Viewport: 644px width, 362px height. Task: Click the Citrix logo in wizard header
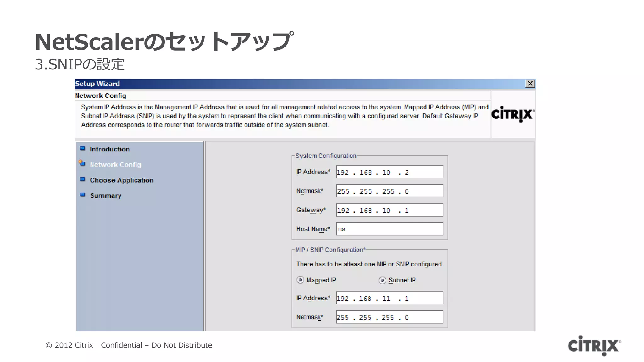click(513, 114)
